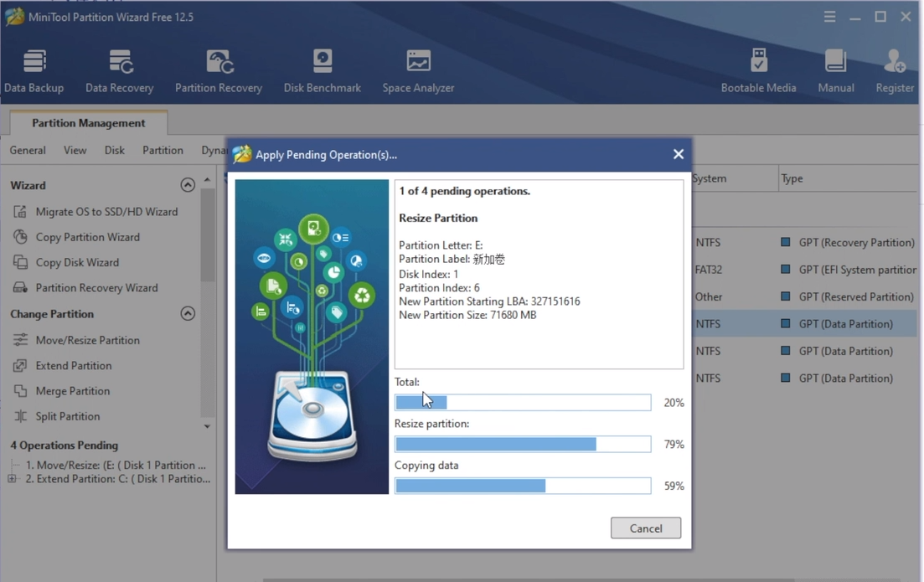The width and height of the screenshot is (924, 582).
Task: Click the sidebar scroll down arrow
Action: pyautogui.click(x=207, y=426)
